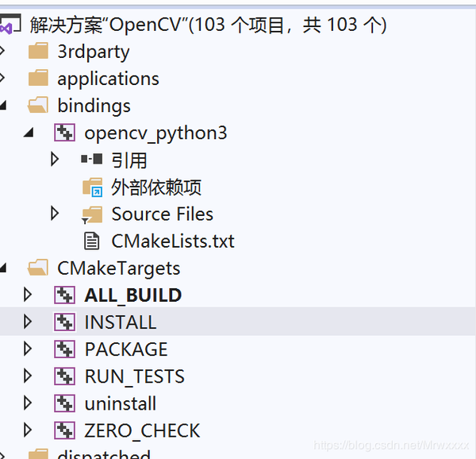The image size is (476, 459).
Task: Select the CMakeTargets folder label
Action: coord(119,268)
